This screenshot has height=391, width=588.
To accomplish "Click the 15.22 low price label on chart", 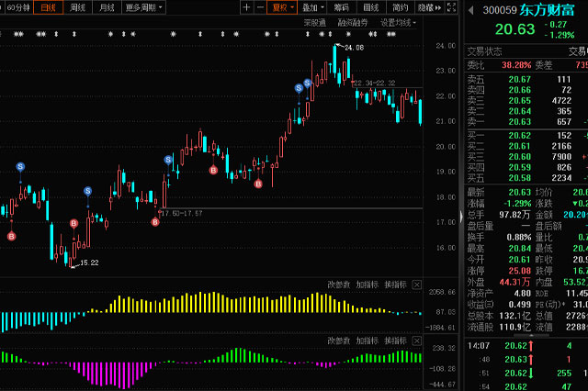I will pos(90,263).
